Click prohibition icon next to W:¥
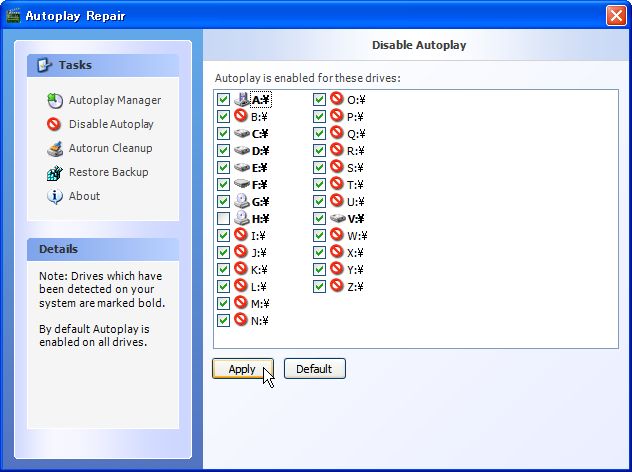This screenshot has height=472, width=632. tap(337, 235)
